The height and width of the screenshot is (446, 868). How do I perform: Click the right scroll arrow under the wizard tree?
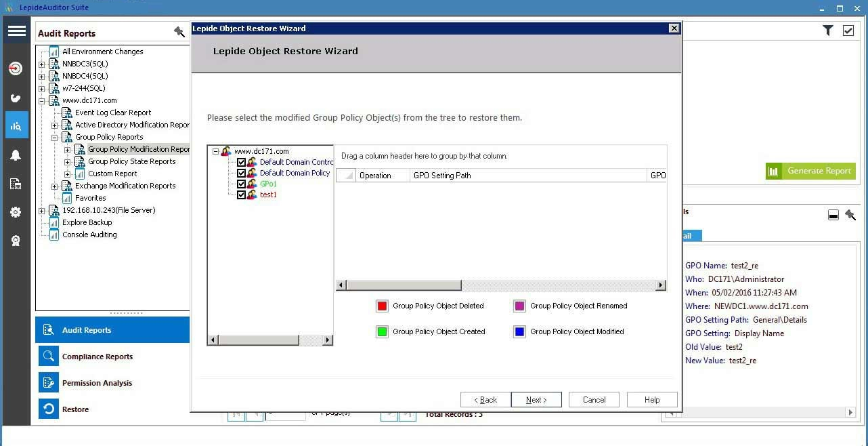coord(328,340)
